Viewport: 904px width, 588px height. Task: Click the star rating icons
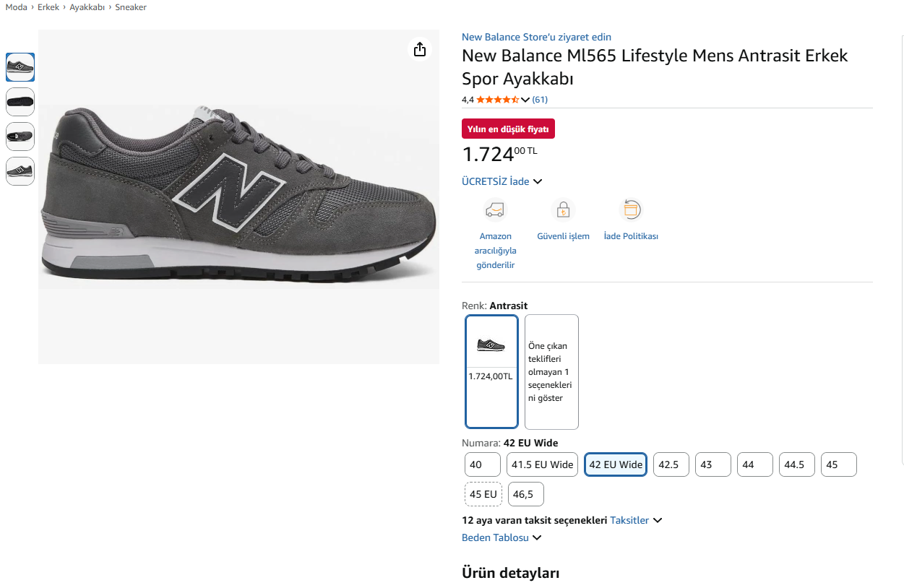coord(497,100)
